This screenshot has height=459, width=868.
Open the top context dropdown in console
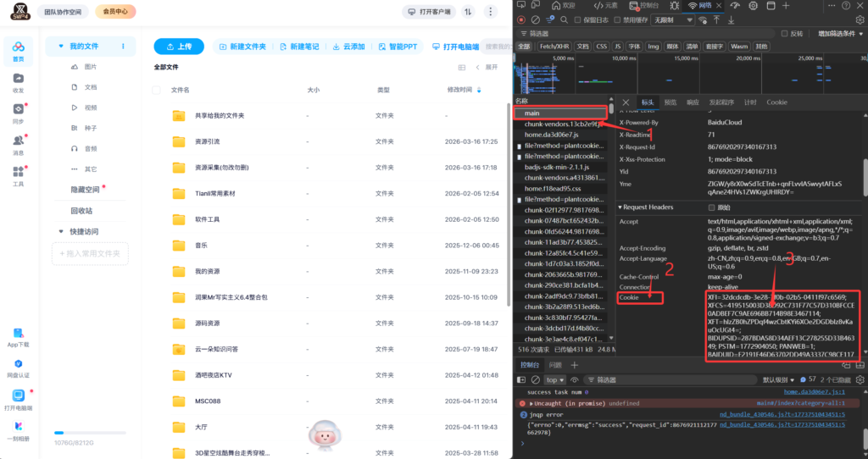(554, 380)
